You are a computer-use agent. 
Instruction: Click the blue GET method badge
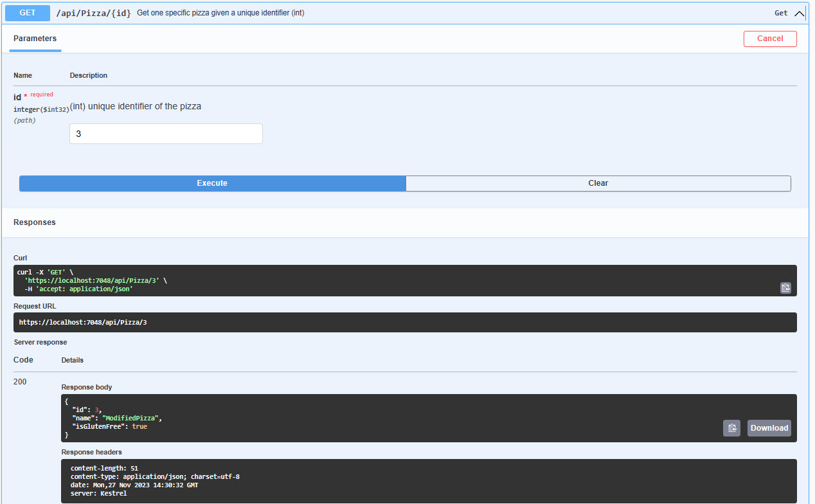[28, 13]
